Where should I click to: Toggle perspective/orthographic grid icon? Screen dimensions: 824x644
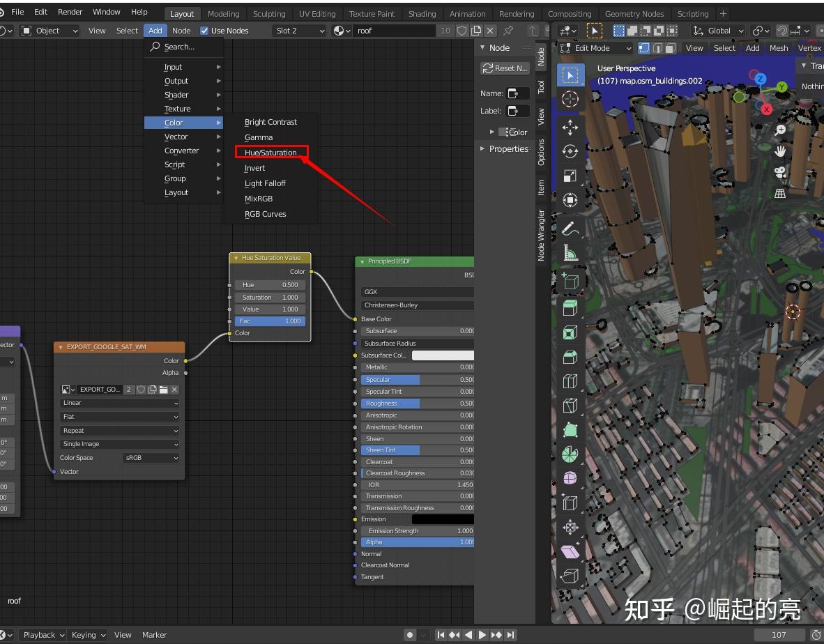coord(780,192)
